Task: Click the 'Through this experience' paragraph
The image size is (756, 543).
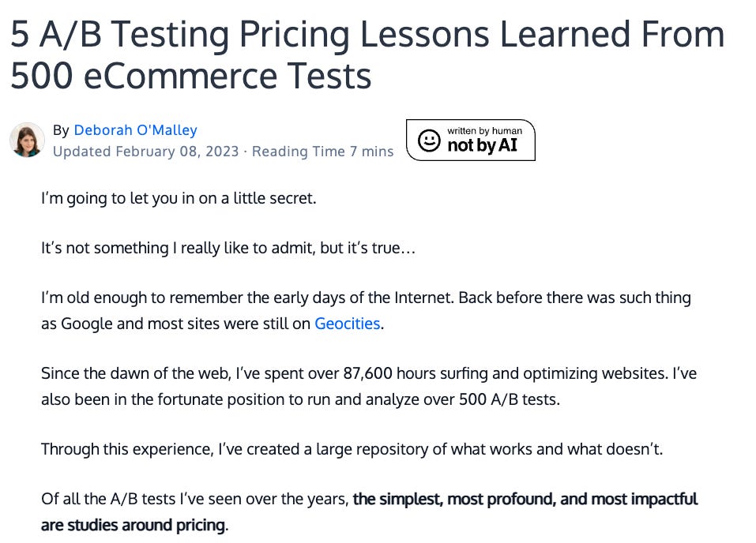Action: pos(352,449)
